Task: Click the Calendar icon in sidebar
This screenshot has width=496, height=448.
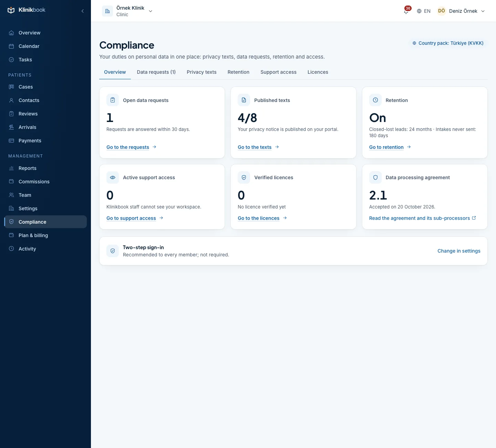Action: tap(11, 46)
